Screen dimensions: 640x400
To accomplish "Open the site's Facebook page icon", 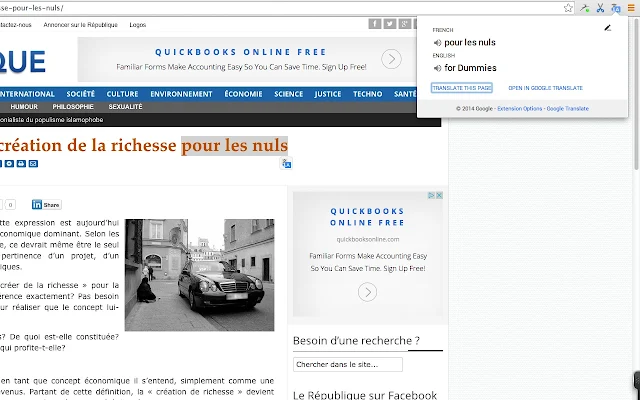I will (x=375, y=24).
